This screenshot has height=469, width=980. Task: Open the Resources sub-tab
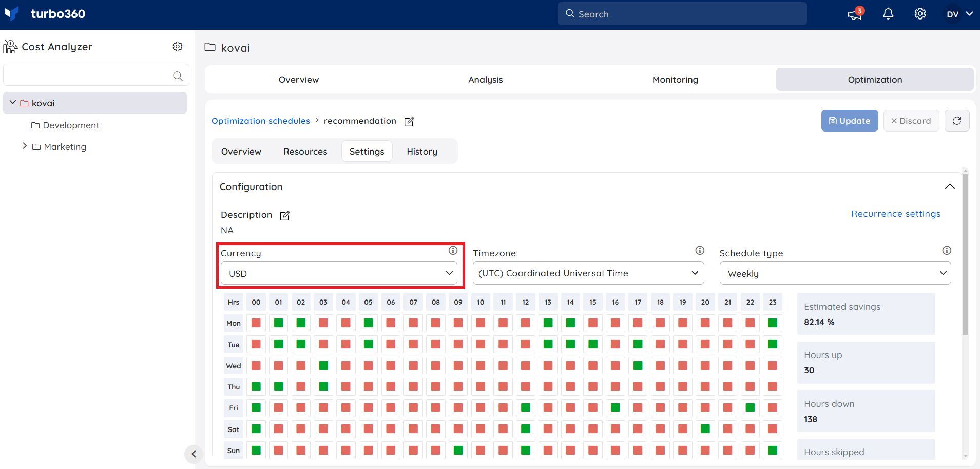coord(305,152)
